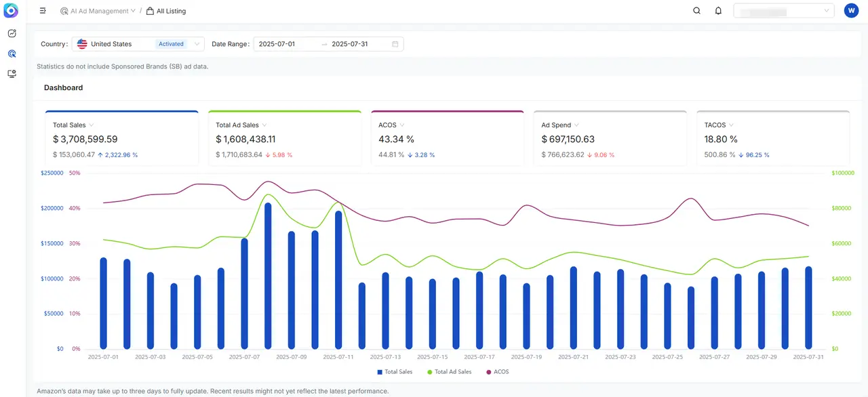Open notifications with the bell icon
Image resolution: width=868 pixels, height=397 pixels.
pos(718,11)
